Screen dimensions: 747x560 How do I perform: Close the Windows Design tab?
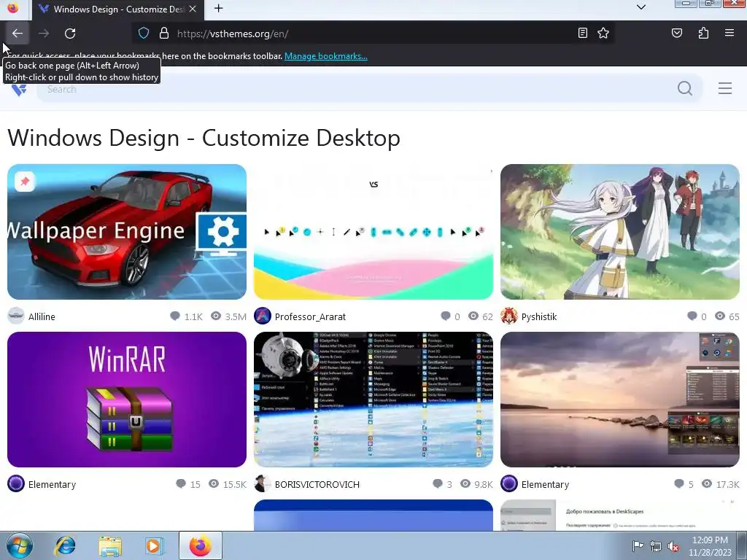(193, 9)
